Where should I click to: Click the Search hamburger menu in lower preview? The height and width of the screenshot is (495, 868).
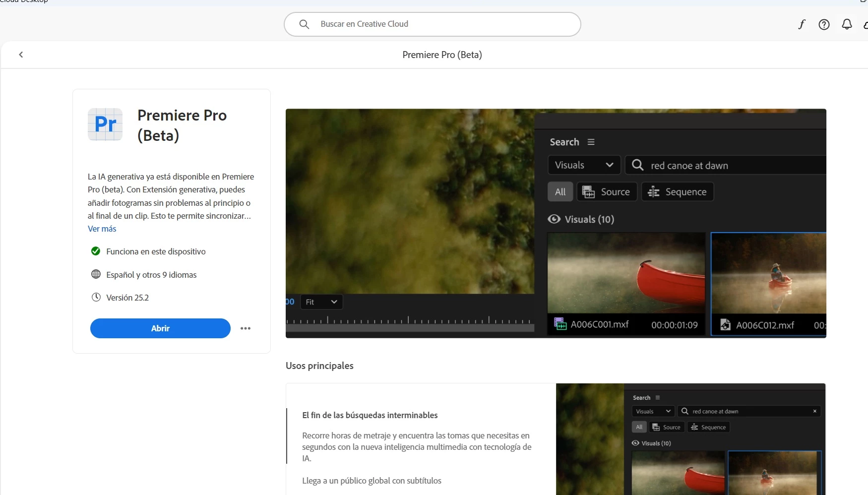click(658, 398)
